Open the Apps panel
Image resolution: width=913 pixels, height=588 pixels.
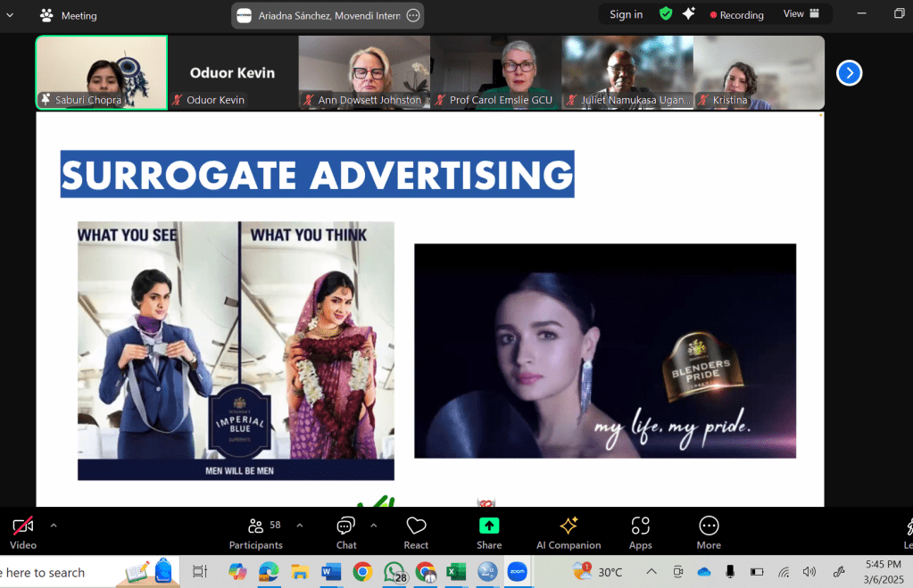pos(640,533)
